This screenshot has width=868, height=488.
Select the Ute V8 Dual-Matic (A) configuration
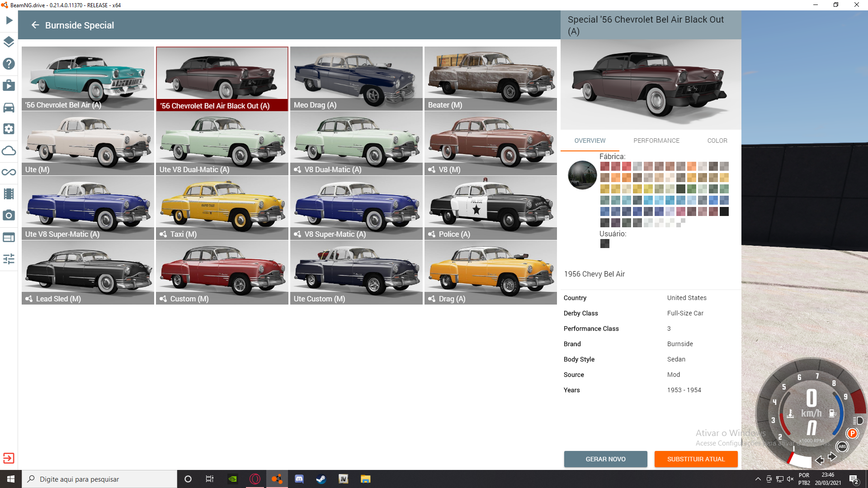(x=222, y=143)
